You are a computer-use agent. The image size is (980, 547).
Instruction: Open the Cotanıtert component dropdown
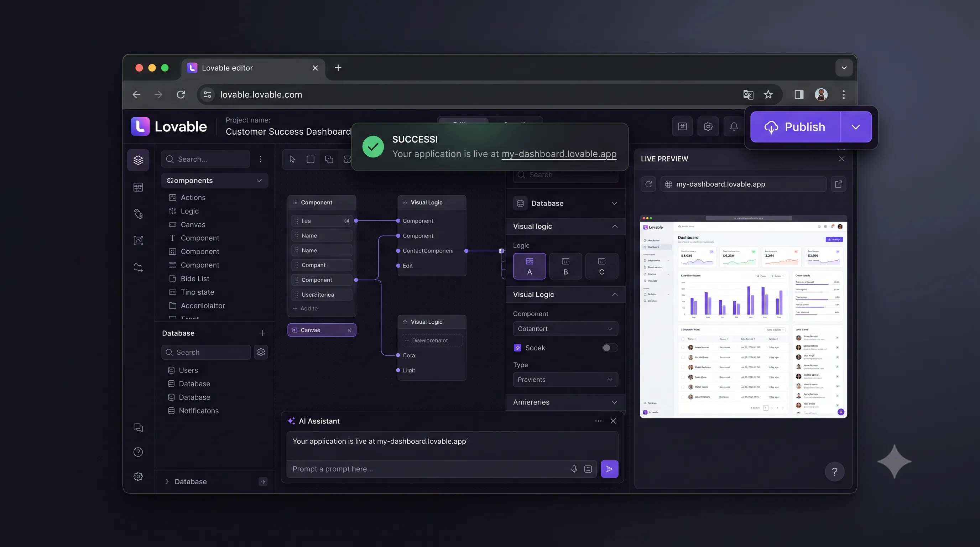566,329
